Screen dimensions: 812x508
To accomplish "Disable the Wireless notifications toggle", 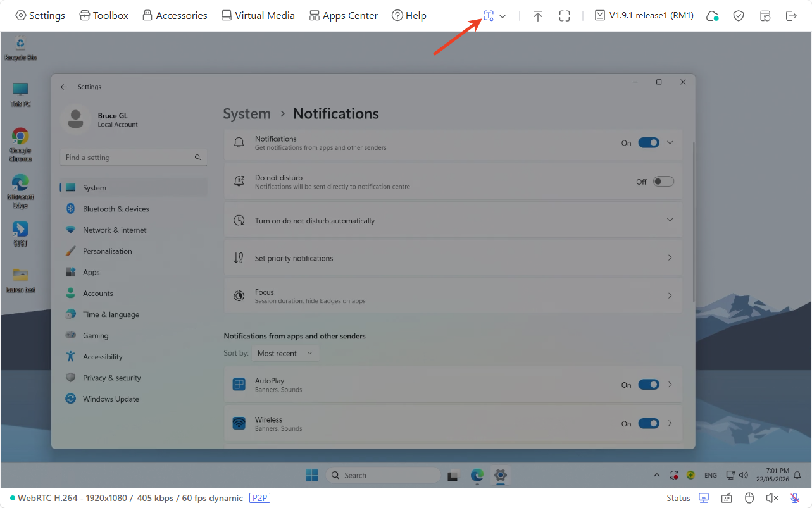I will click(x=649, y=423).
